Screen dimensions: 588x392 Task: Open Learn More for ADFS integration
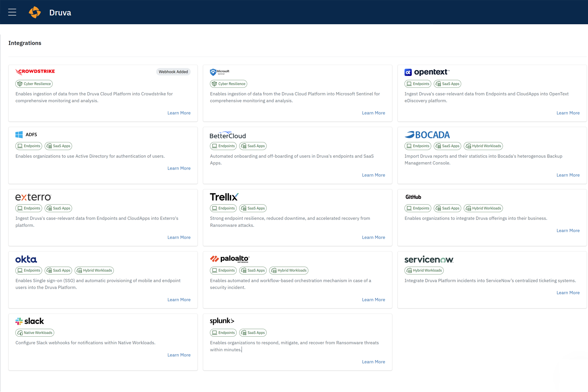coord(179,168)
